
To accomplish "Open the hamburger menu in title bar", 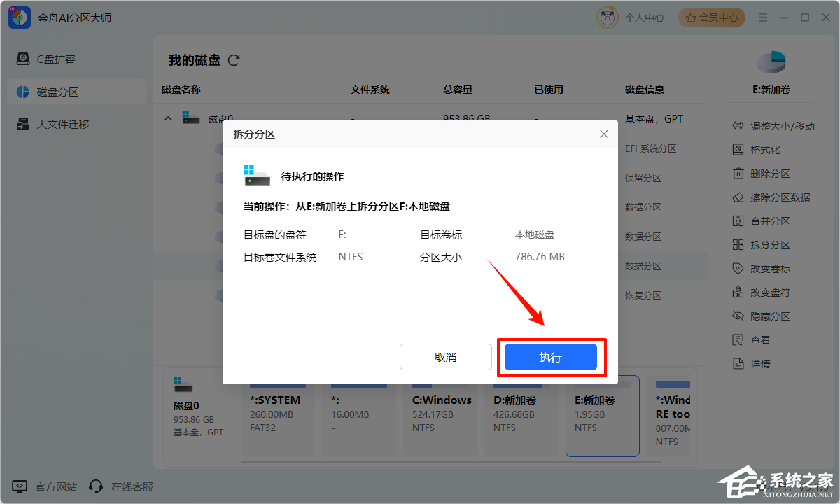I will tap(763, 17).
